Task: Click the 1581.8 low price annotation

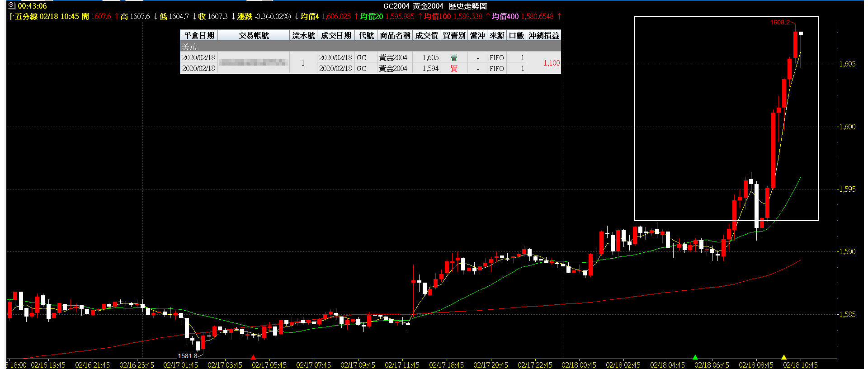Action: pos(188,356)
